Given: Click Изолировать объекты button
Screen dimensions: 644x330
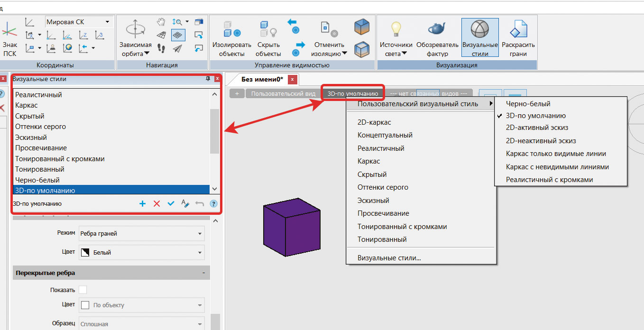Looking at the screenshot, I should pyautogui.click(x=232, y=39).
